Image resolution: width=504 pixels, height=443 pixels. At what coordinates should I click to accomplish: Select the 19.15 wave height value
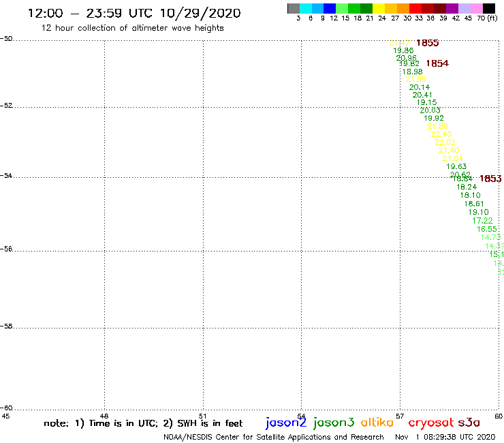coord(426,102)
